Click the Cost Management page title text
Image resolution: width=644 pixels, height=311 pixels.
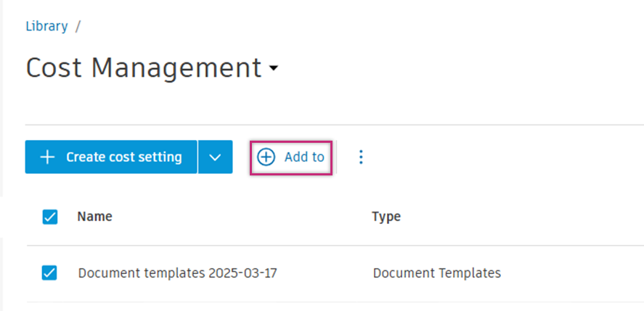click(143, 68)
